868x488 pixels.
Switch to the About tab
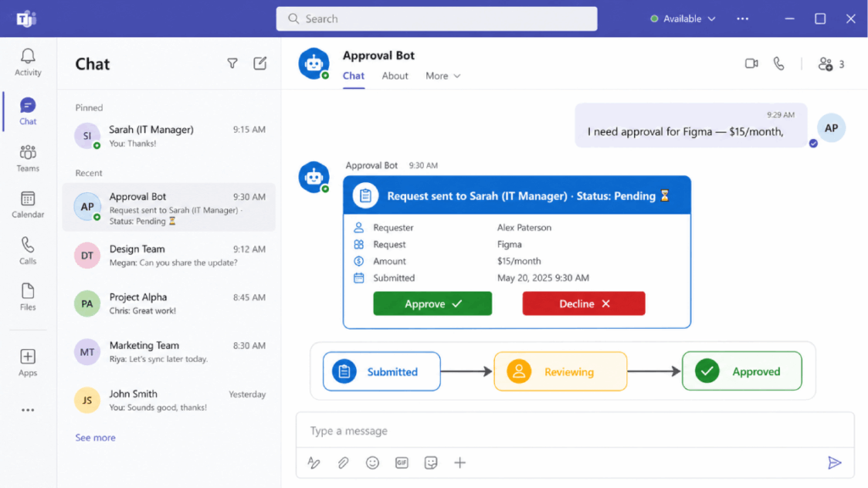[395, 75]
